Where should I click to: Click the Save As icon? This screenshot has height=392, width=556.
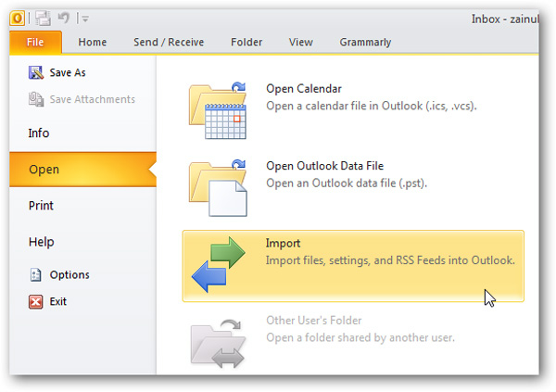click(x=36, y=72)
